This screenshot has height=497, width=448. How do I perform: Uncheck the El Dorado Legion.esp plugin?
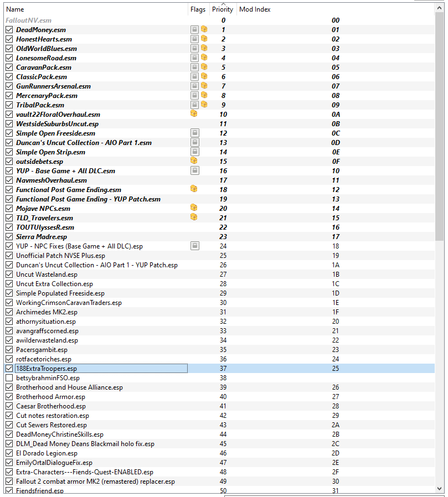(x=9, y=453)
